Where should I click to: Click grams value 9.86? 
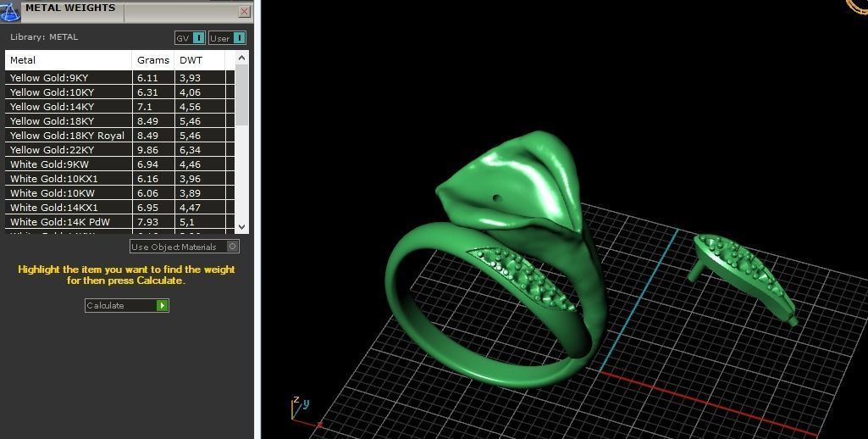(148, 150)
